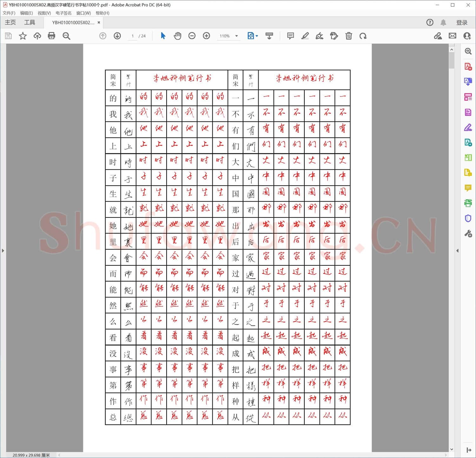Open the 文件(F) menu

coord(9,13)
